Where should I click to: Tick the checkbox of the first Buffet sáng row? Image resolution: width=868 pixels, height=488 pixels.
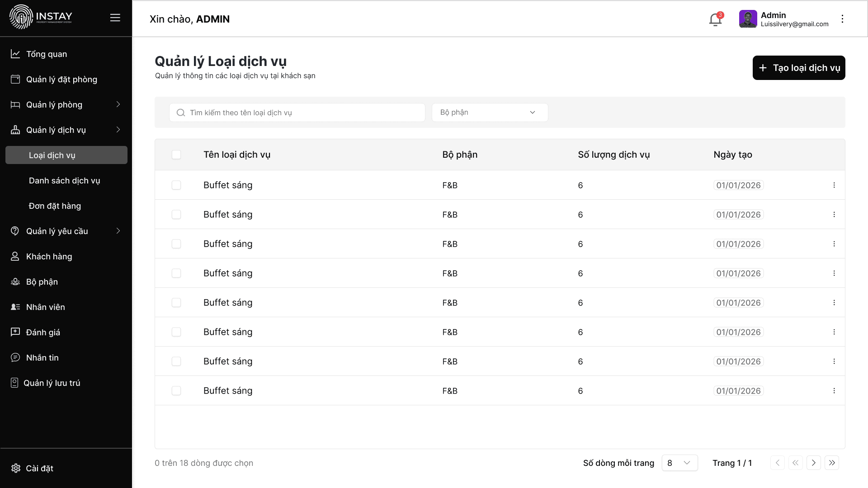176,185
